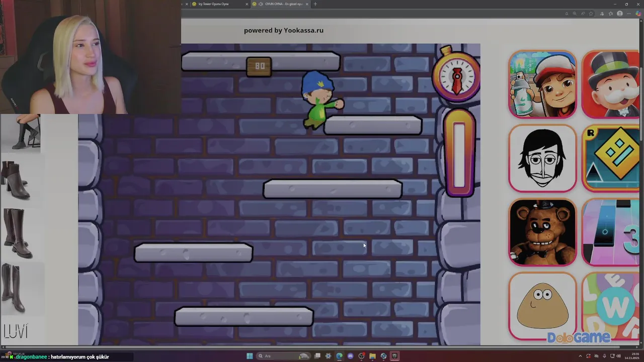
Task: Click the streamer webcam overlay
Action: point(91,57)
